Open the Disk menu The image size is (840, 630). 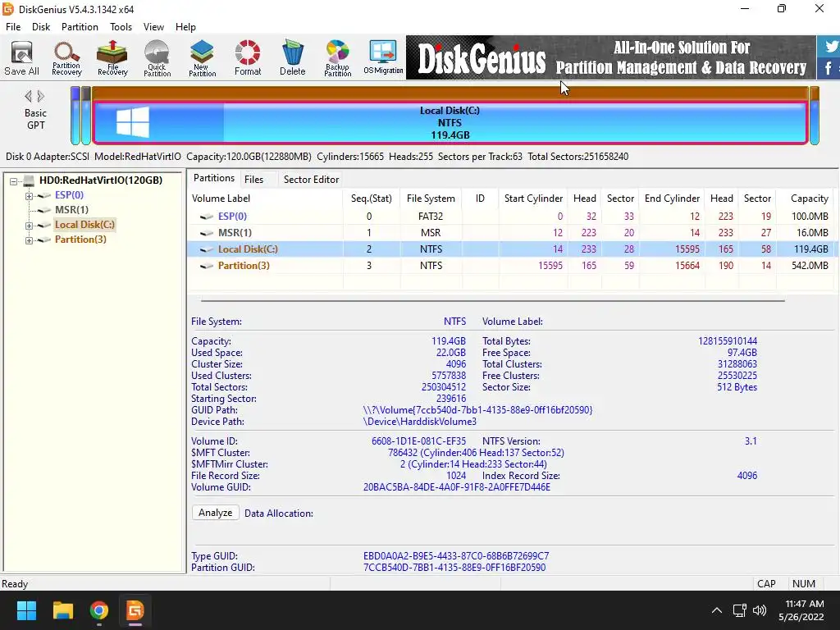point(41,27)
